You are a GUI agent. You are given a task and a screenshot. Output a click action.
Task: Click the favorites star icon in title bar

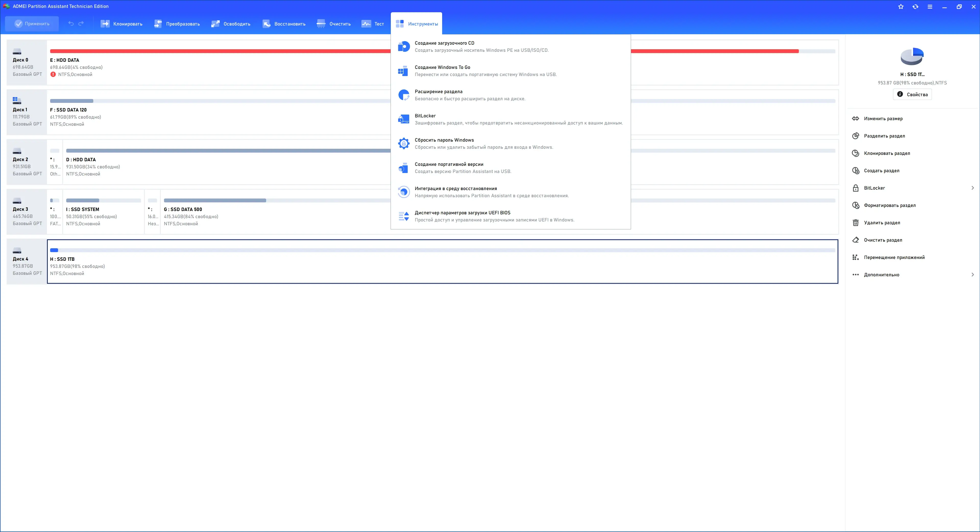point(901,6)
